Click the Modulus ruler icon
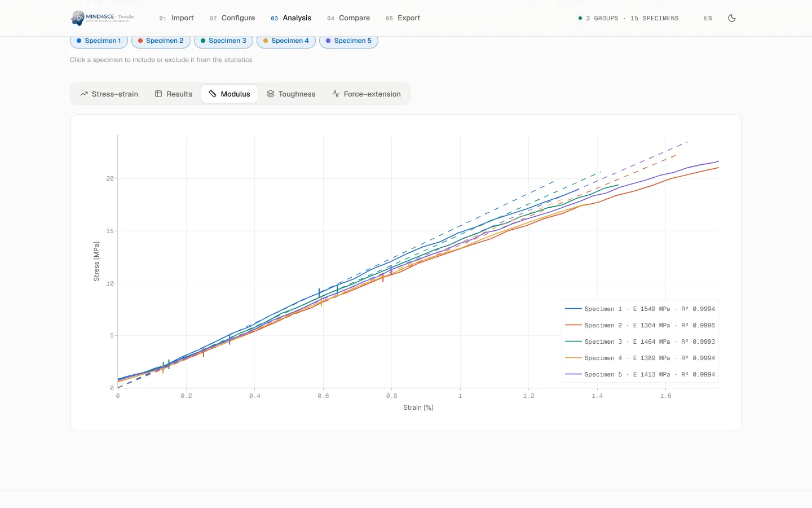This screenshot has height=508, width=812. [213, 94]
